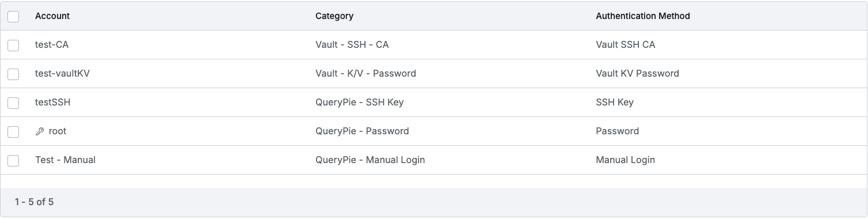Toggle the select-all checkbox in header
868x219 pixels.
13,16
